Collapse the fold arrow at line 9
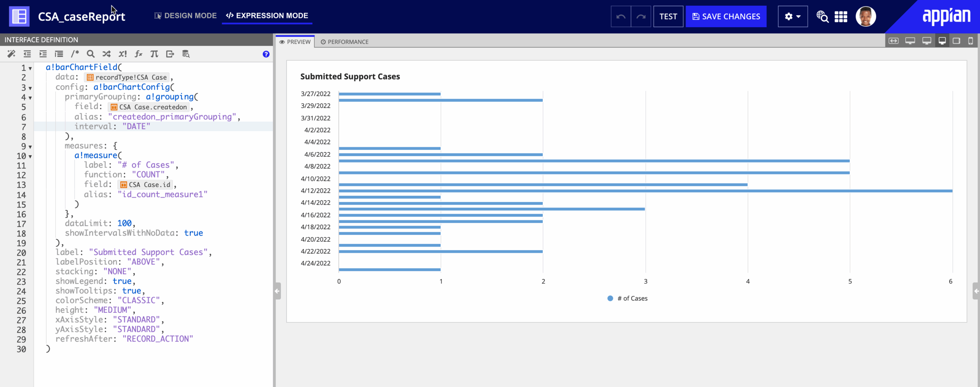The height and width of the screenshot is (387, 980). (x=30, y=147)
